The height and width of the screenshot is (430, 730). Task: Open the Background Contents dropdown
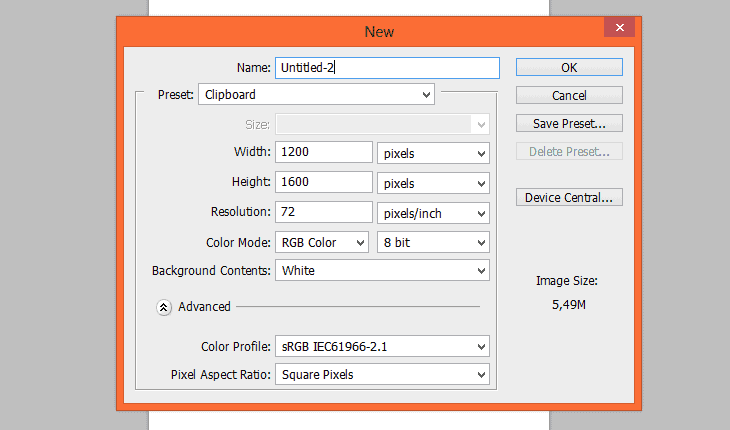[x=382, y=270]
